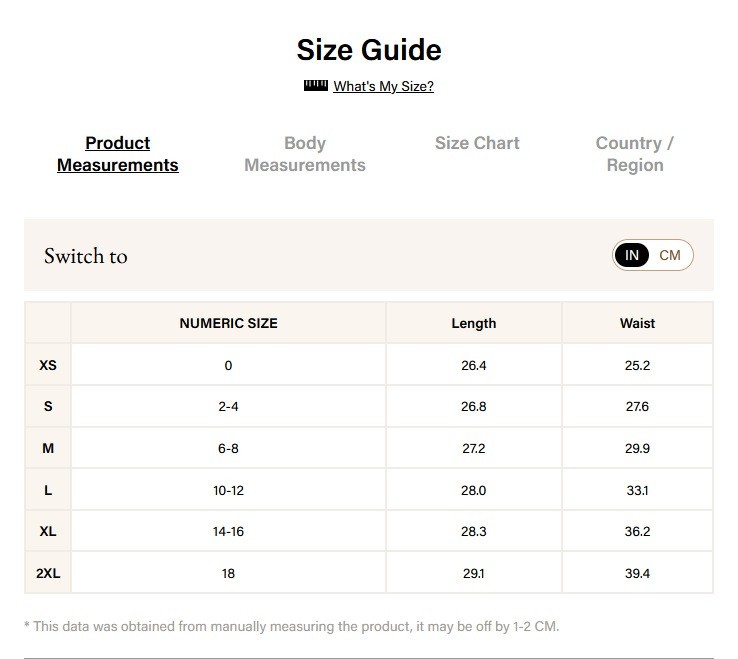Click the Size Guide heading
738x659 pixels.
(369, 50)
